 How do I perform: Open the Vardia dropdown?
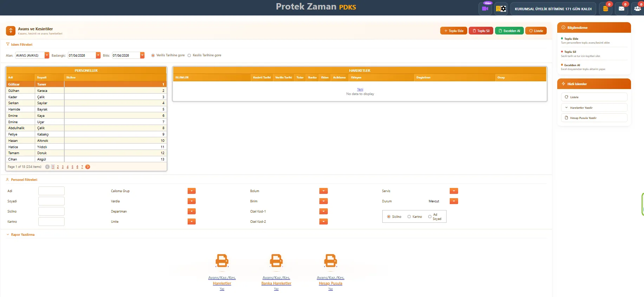pyautogui.click(x=191, y=201)
